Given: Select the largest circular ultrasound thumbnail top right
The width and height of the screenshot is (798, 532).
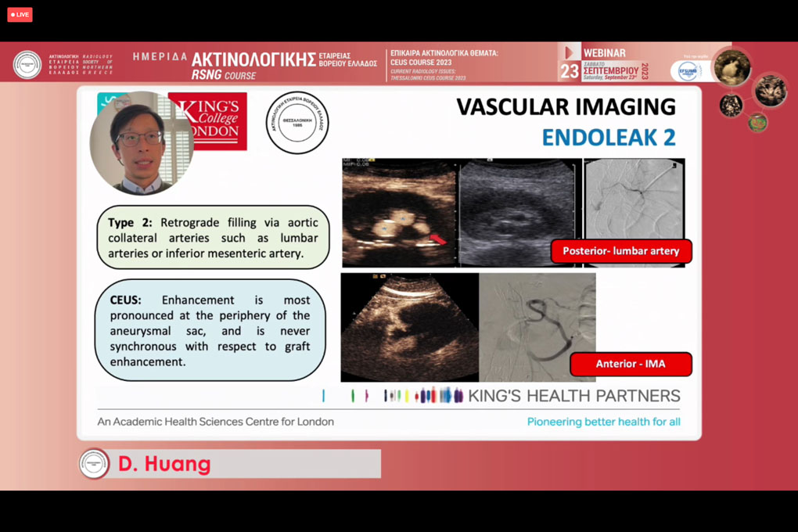Looking at the screenshot, I should (x=732, y=67).
